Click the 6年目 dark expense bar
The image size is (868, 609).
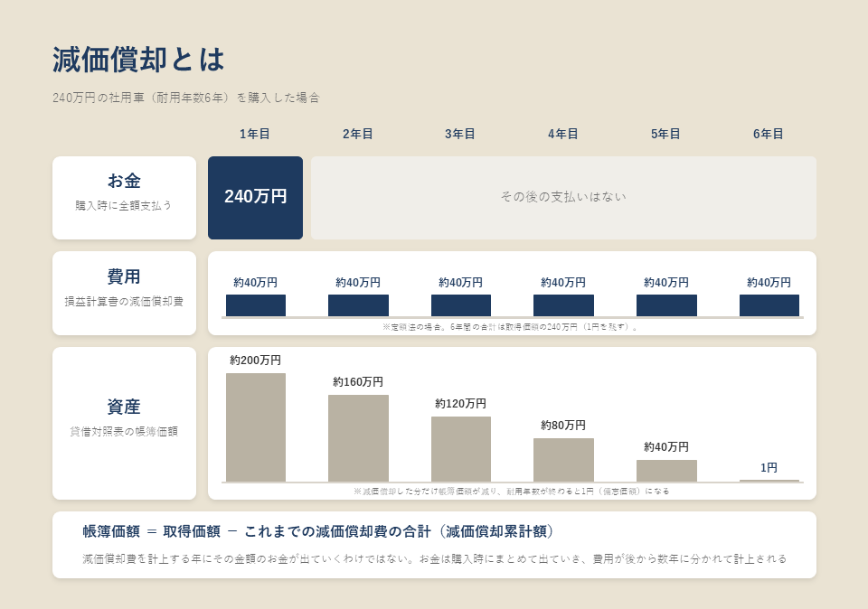pos(769,305)
